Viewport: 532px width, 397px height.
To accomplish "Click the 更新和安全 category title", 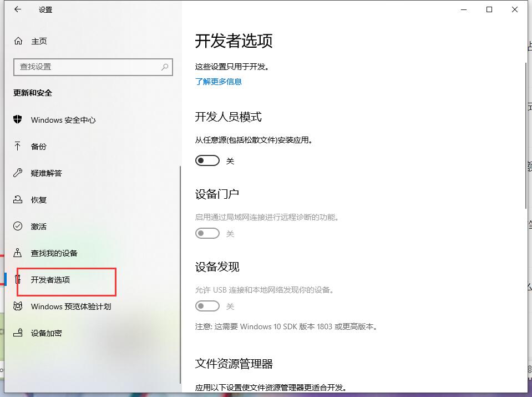I will (x=33, y=93).
